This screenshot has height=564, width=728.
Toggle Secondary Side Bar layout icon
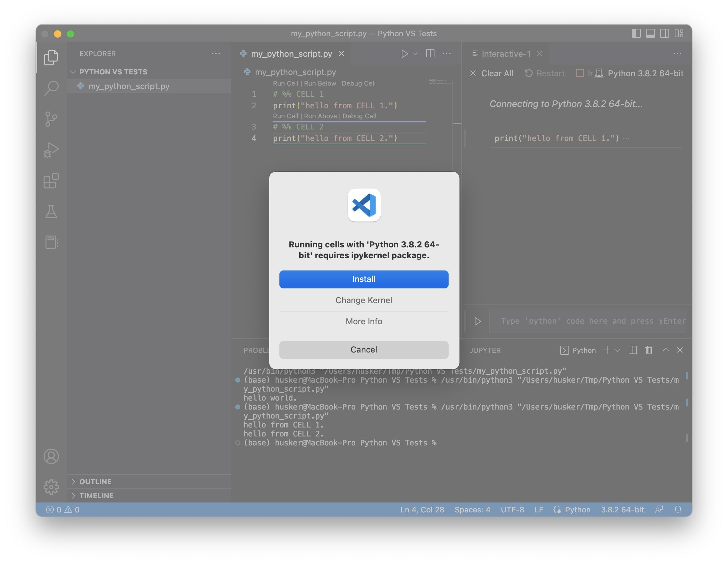coord(664,33)
